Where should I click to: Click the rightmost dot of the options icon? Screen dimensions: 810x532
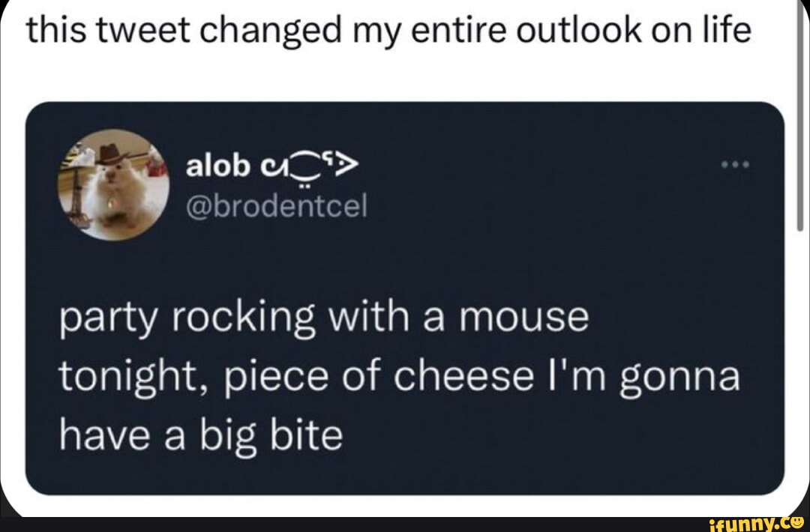746,163
